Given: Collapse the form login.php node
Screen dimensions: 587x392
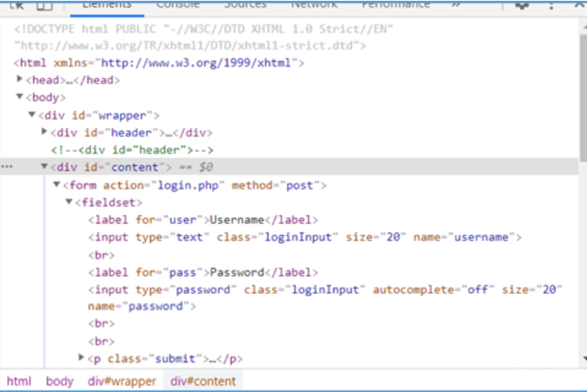Looking at the screenshot, I should (x=57, y=185).
